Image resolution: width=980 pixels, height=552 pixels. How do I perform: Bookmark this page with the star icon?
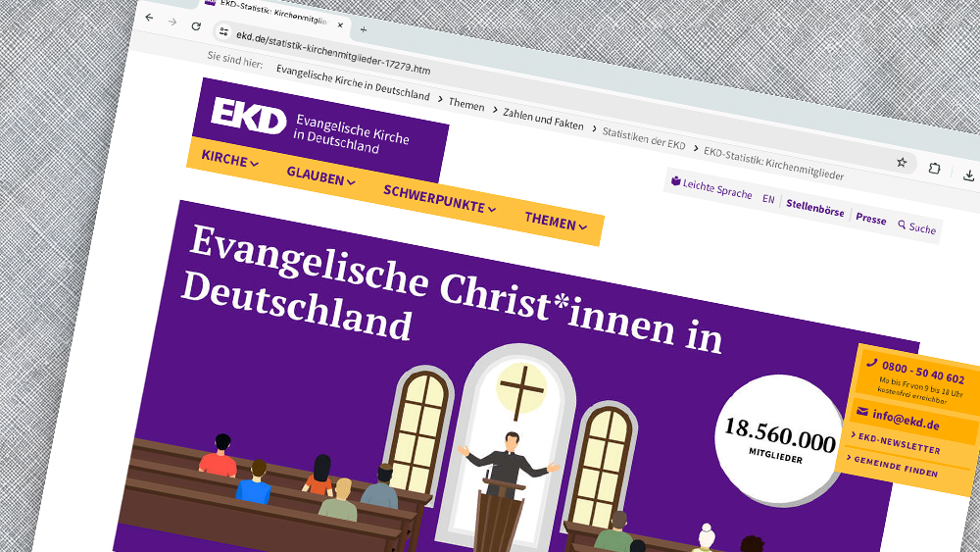coord(902,162)
